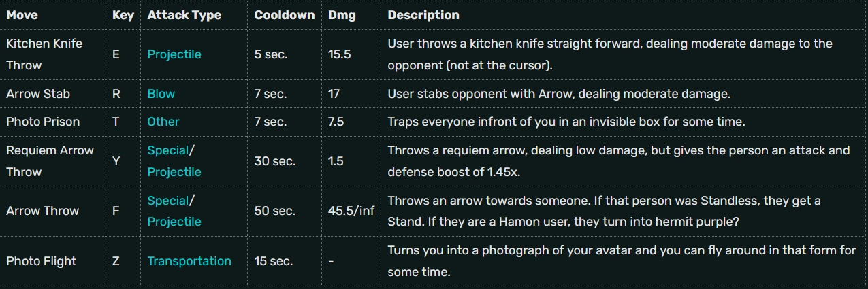Click Special link in Requiem Arrow Throw row
Screen dimensions: 868x289
(x=167, y=150)
